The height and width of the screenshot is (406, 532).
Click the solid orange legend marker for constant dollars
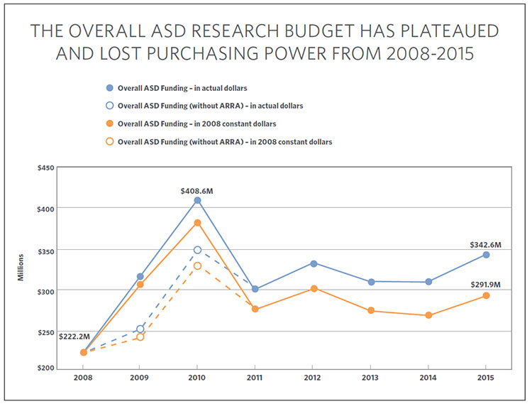tap(108, 124)
